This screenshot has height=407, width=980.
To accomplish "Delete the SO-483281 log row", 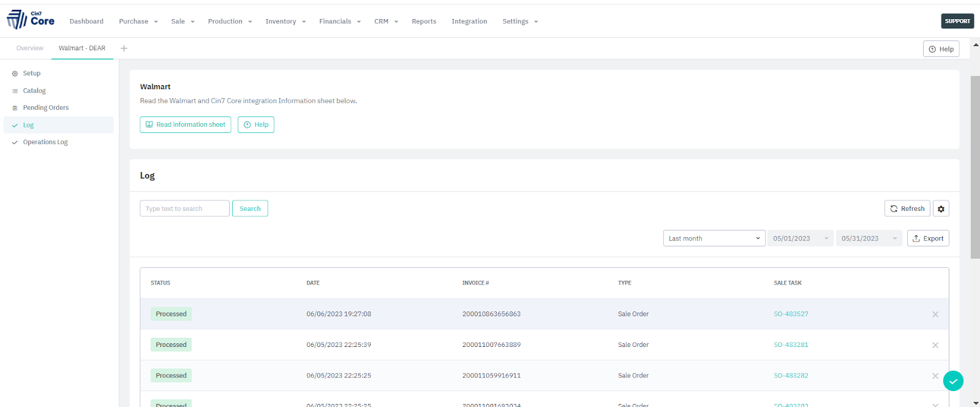I will pyautogui.click(x=935, y=345).
